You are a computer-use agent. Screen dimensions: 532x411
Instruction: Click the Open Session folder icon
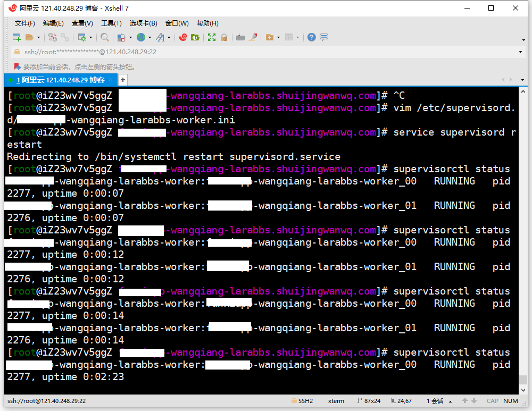coord(29,37)
